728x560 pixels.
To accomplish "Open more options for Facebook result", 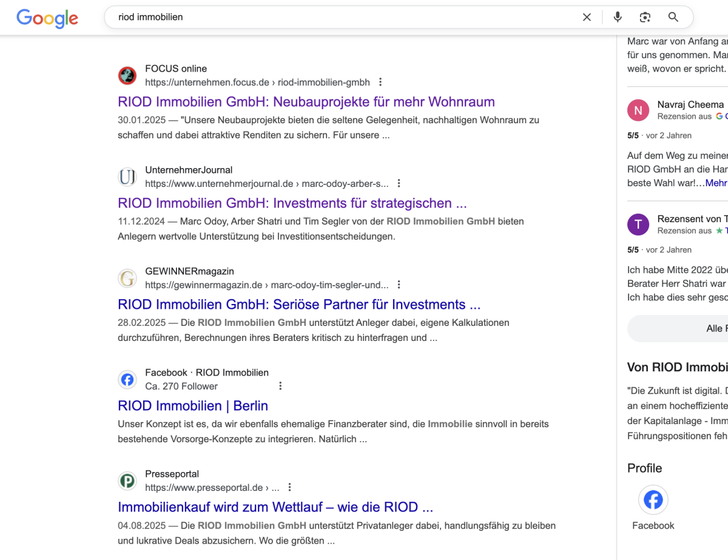I will [x=280, y=386].
